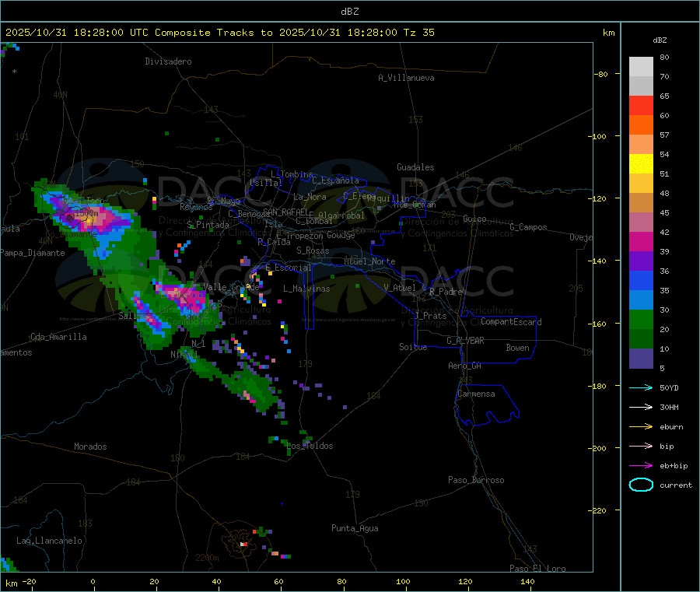Viewport: 700px width, 592px height.
Task: Click the 'Aero_GA' map label
Action: pos(465,366)
